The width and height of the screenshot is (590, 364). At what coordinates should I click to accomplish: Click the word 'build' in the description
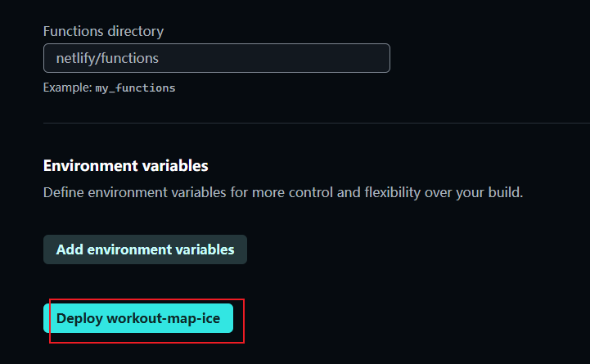point(506,192)
